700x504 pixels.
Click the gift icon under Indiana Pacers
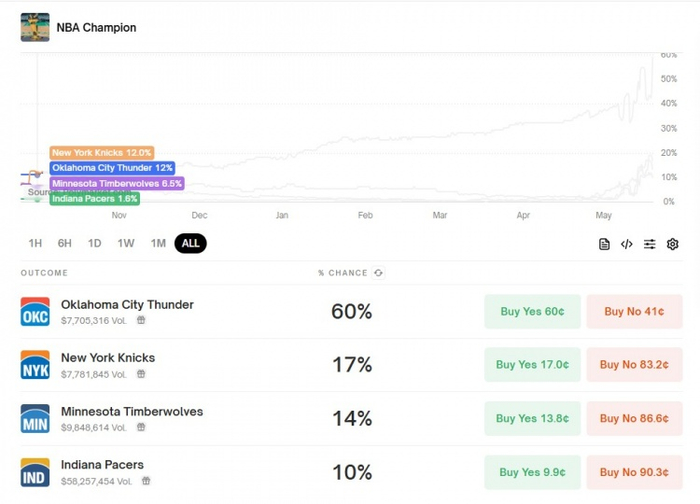(146, 481)
